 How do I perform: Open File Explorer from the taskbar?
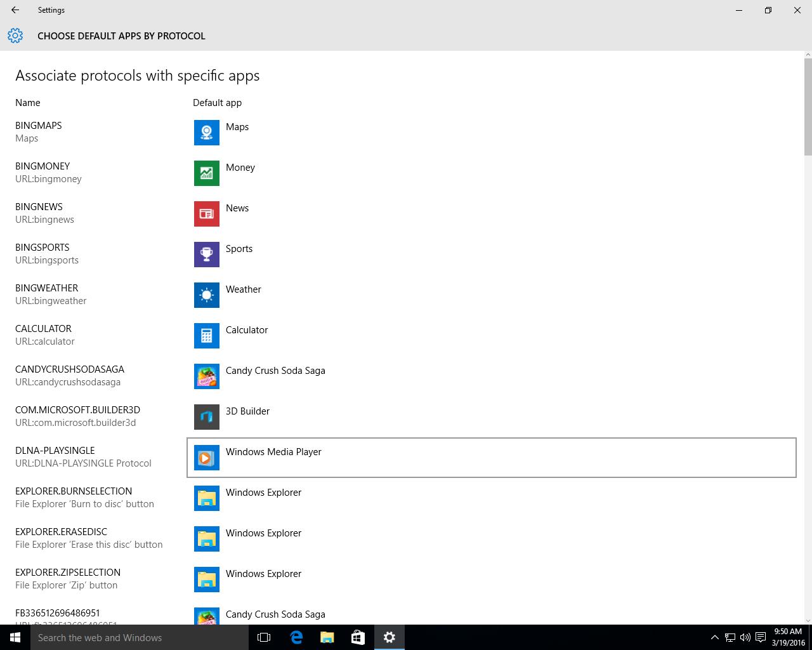[x=327, y=637]
